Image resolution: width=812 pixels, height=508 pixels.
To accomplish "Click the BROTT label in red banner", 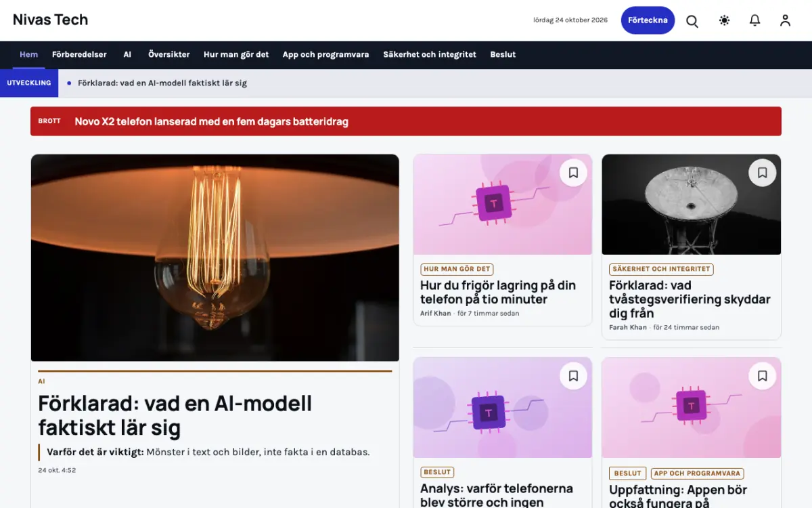I will (49, 121).
